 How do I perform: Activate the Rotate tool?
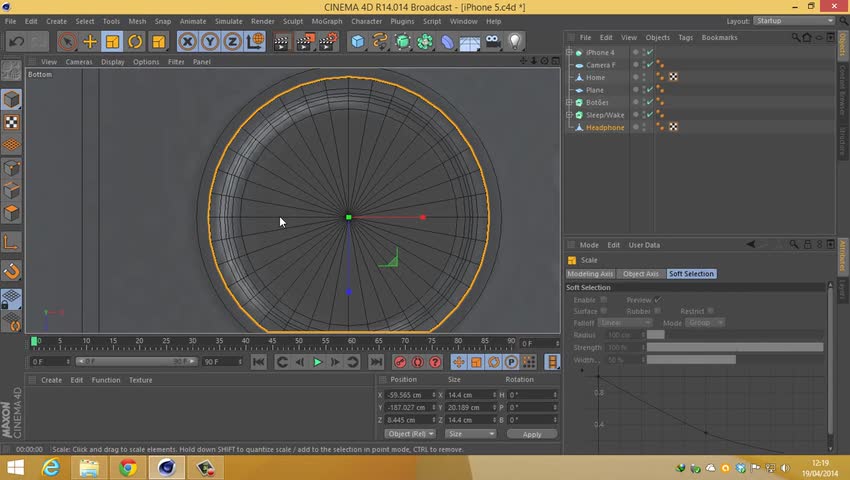click(134, 41)
